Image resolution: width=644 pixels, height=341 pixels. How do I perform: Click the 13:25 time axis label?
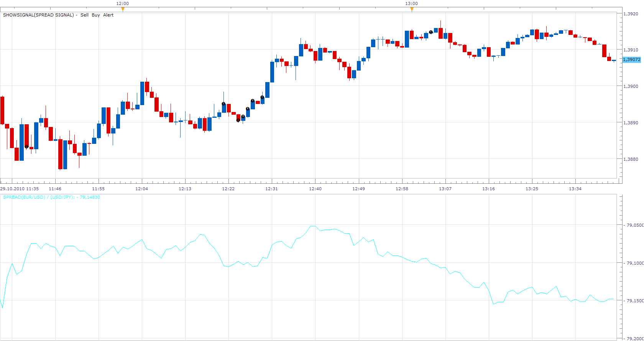tap(532, 189)
